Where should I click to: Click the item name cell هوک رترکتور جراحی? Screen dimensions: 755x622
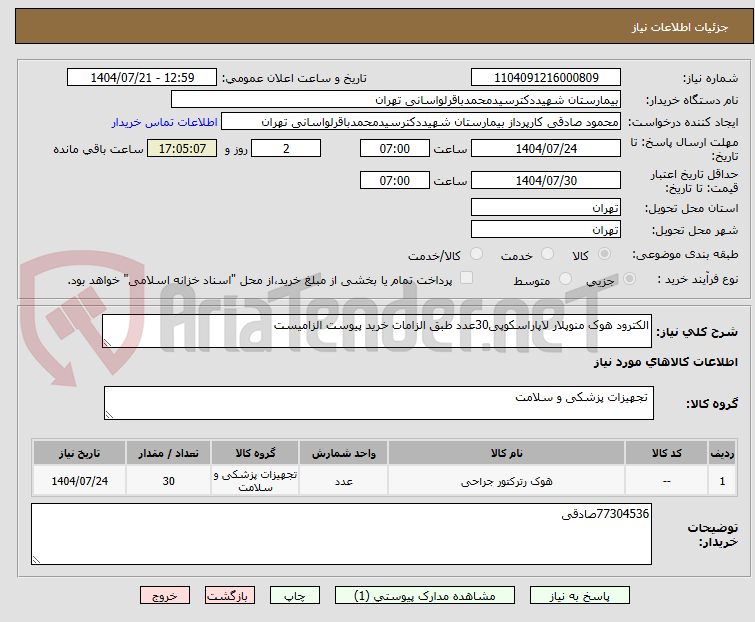coord(507,480)
